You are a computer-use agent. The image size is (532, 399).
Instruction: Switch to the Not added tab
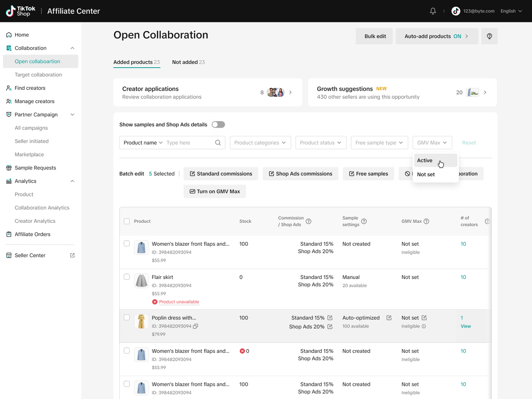(x=188, y=62)
